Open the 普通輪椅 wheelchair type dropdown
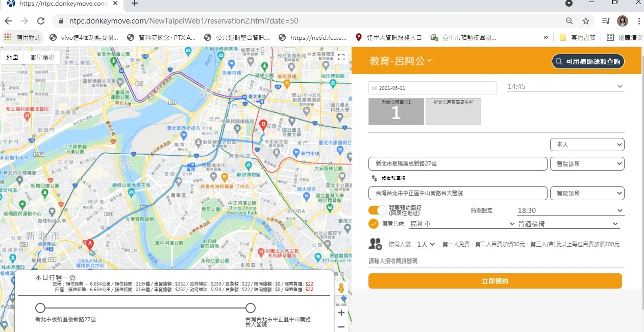This screenshot has width=644, height=332. [568, 224]
